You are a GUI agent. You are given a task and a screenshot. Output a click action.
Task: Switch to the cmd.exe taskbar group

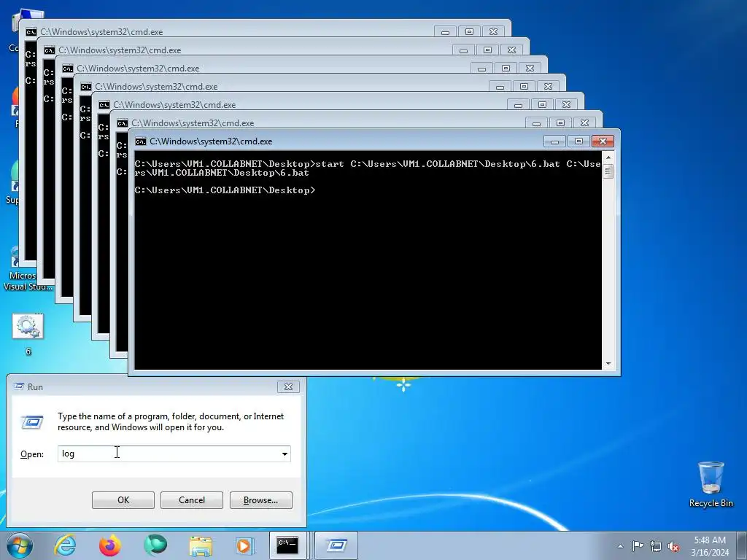click(289, 545)
